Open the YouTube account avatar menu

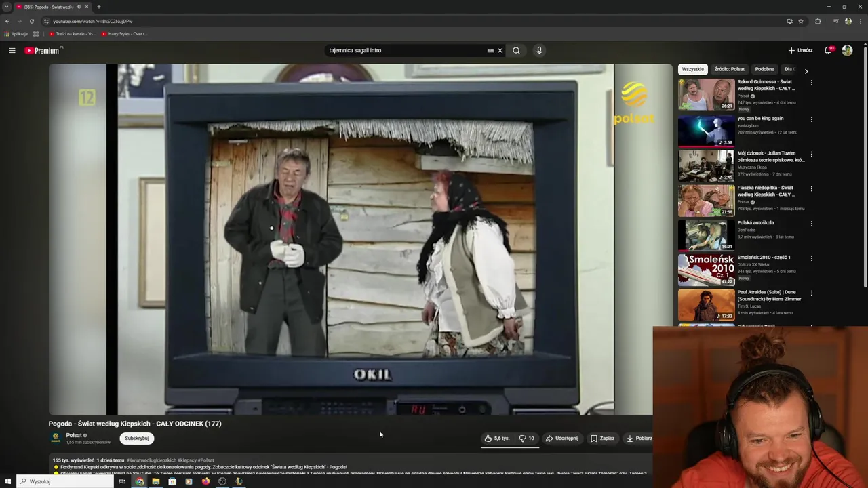point(847,50)
